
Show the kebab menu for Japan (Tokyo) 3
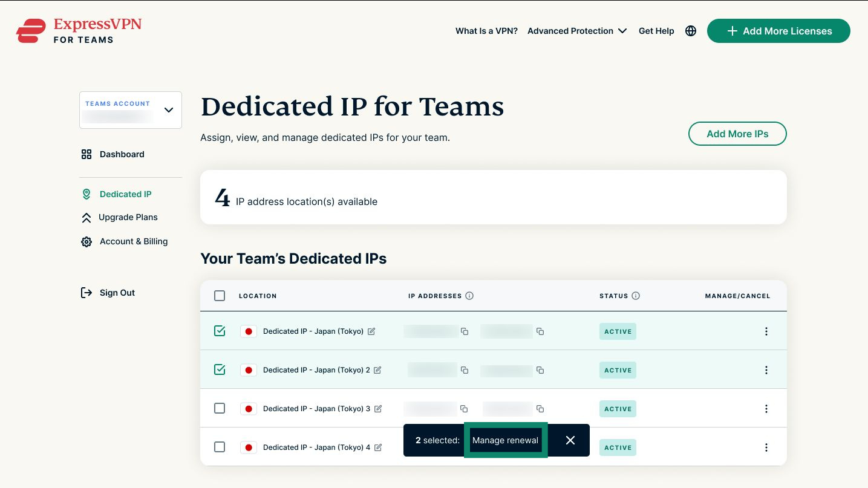[x=766, y=409]
